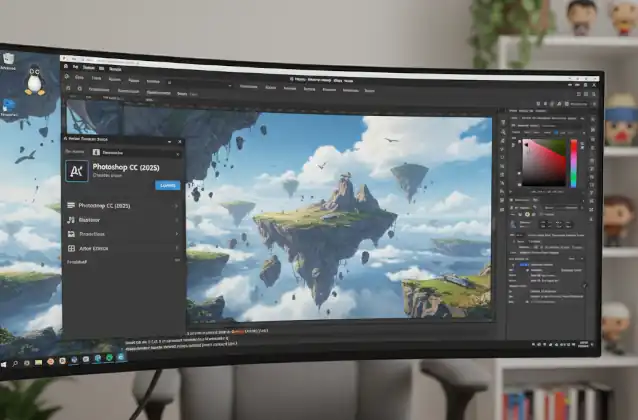Click the Photoshop CC app logo tile
Image resolution: width=638 pixels, height=420 pixels.
77,171
